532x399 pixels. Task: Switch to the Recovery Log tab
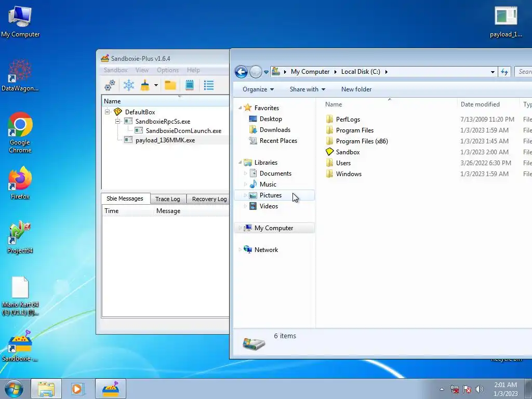(x=209, y=199)
